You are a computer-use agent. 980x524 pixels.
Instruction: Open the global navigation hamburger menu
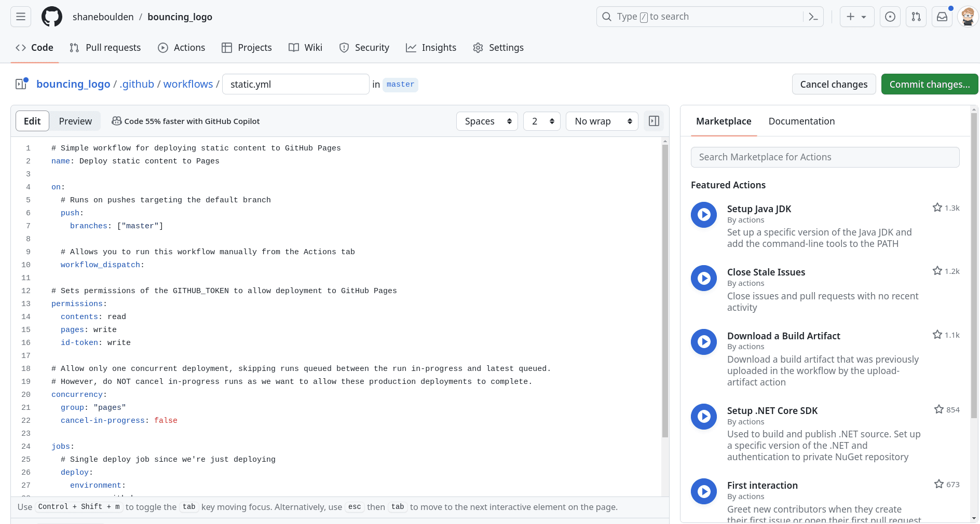pyautogui.click(x=21, y=17)
